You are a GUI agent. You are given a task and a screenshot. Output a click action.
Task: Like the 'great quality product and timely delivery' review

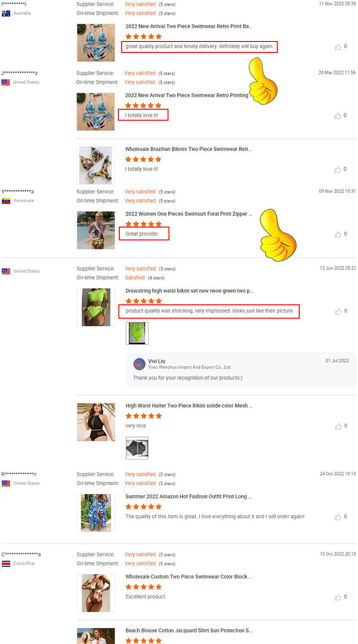[338, 47]
